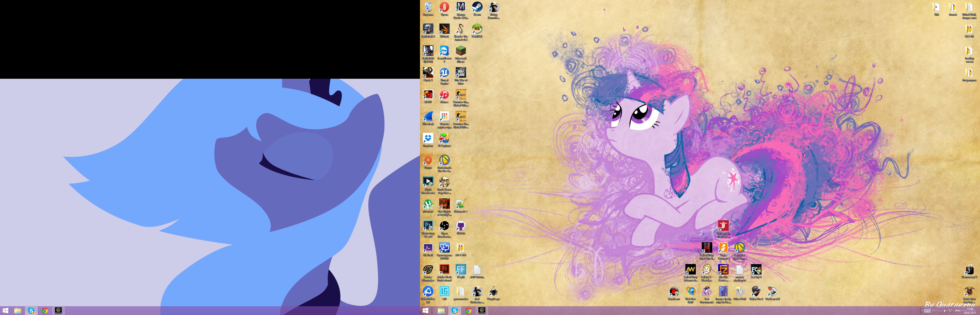
Task: Open the Start button on left monitor
Action: click(x=5, y=311)
